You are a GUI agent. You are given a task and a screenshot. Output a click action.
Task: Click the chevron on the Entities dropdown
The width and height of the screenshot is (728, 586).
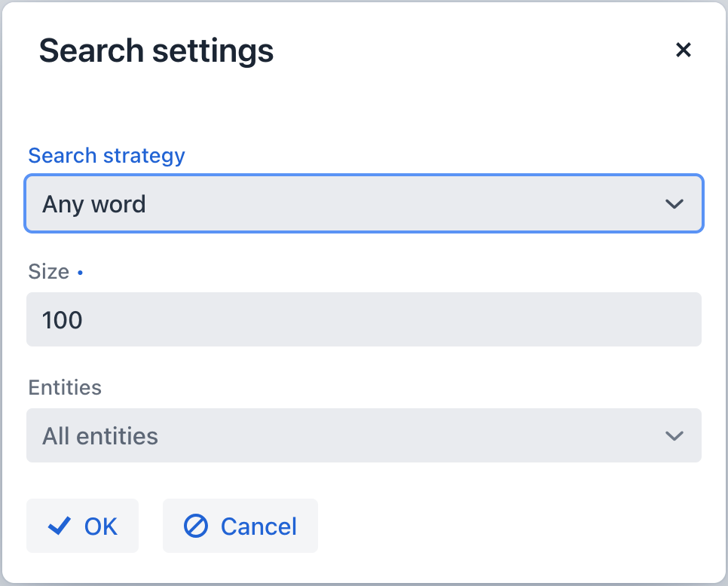click(675, 435)
